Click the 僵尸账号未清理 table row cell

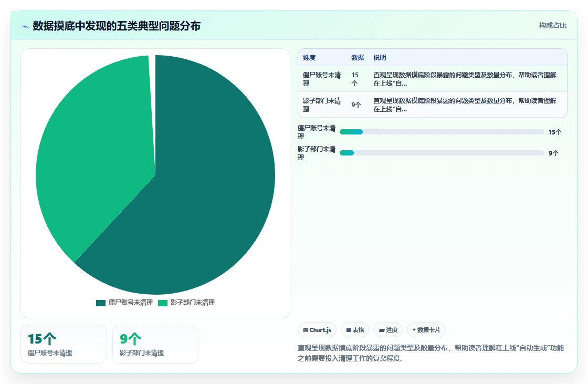(322, 79)
